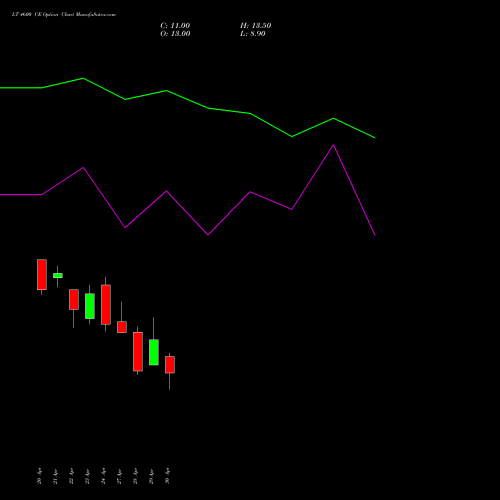The height and width of the screenshot is (500, 500).
Task: Click the close value C: 11.00
Action: (175, 26)
